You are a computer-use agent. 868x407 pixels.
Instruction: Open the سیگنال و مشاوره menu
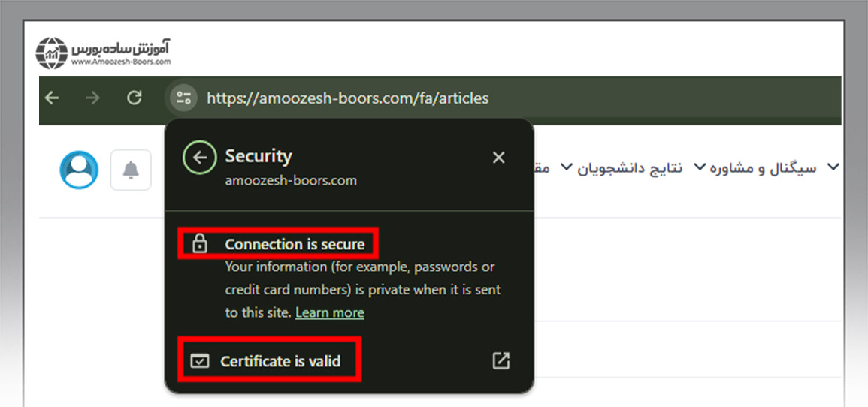762,167
